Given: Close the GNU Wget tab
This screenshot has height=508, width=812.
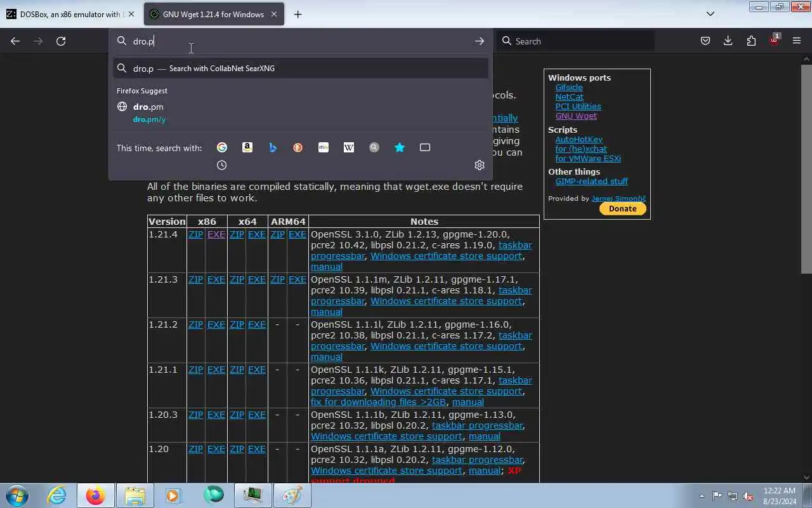Looking at the screenshot, I should pyautogui.click(x=274, y=15).
